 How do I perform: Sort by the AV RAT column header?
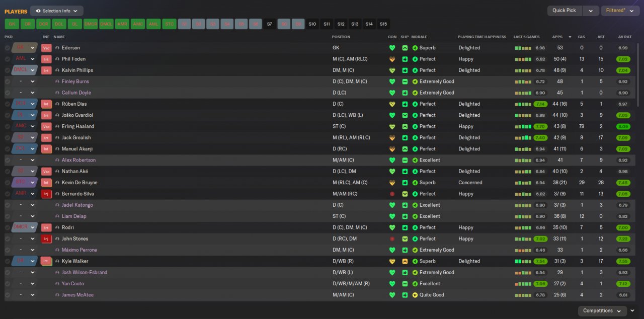point(624,37)
